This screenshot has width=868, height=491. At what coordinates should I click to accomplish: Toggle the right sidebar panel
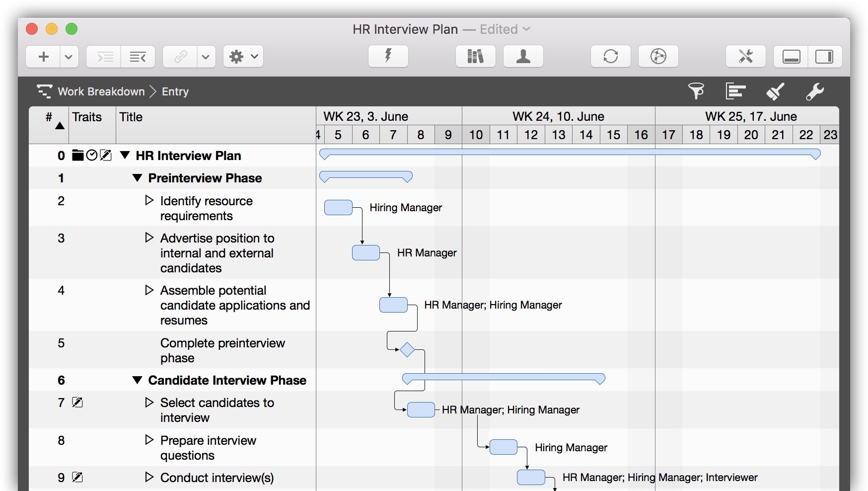(824, 57)
